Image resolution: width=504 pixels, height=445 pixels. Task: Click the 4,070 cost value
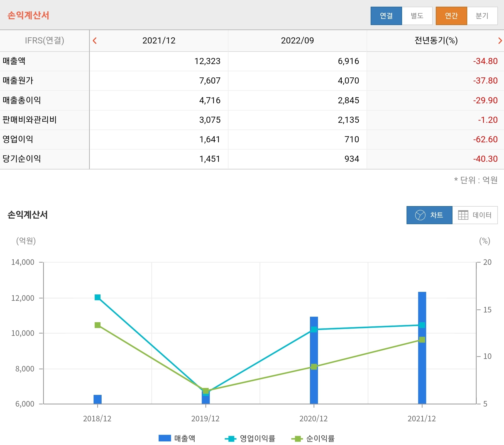[348, 80]
